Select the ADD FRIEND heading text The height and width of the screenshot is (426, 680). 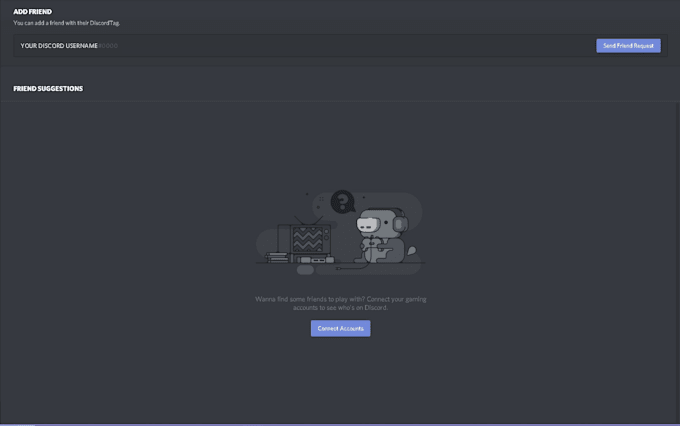(x=33, y=12)
